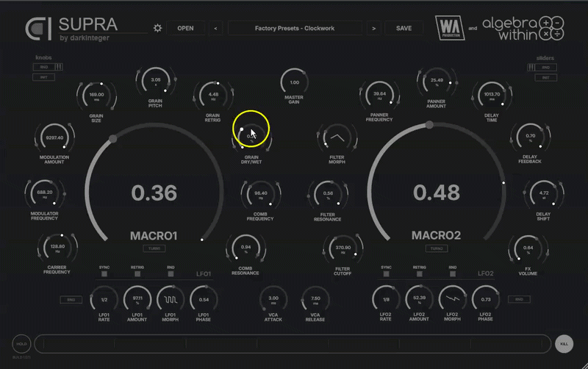Click the RND button beside LFO1 Rate
The image size is (588, 369).
tap(71, 300)
